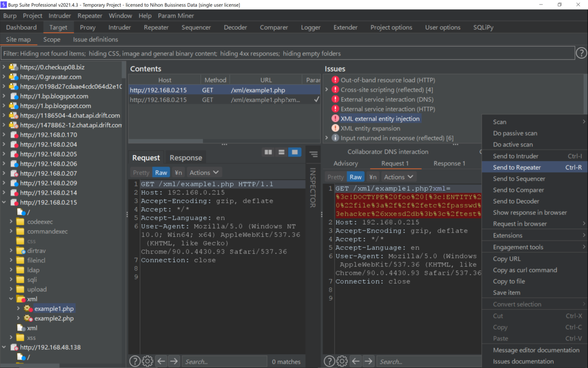
Task: Open help icon under Issues request pane
Action: (x=329, y=362)
